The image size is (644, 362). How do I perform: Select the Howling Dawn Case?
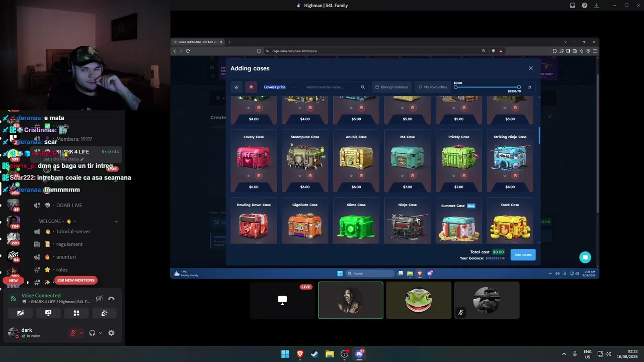[x=254, y=221]
